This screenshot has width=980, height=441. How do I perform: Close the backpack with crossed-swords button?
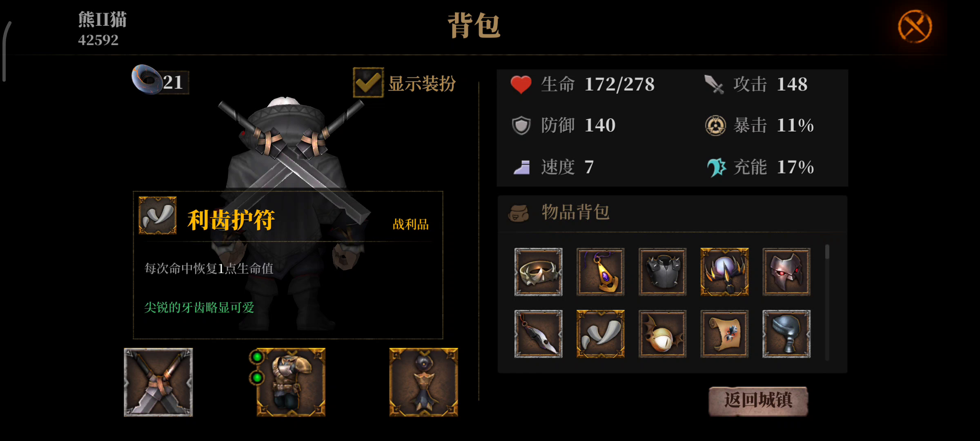(x=915, y=27)
